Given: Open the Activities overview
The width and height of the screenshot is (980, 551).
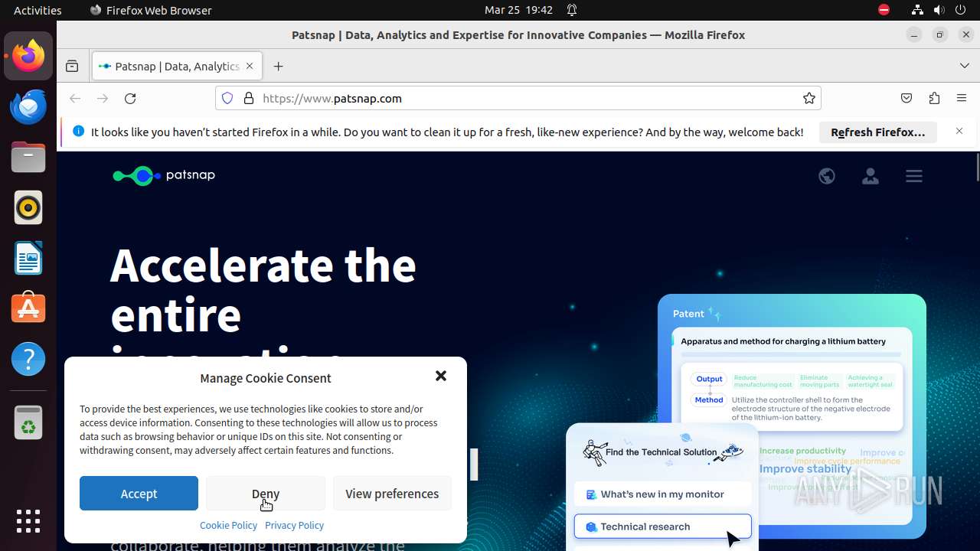Looking at the screenshot, I should tap(38, 10).
